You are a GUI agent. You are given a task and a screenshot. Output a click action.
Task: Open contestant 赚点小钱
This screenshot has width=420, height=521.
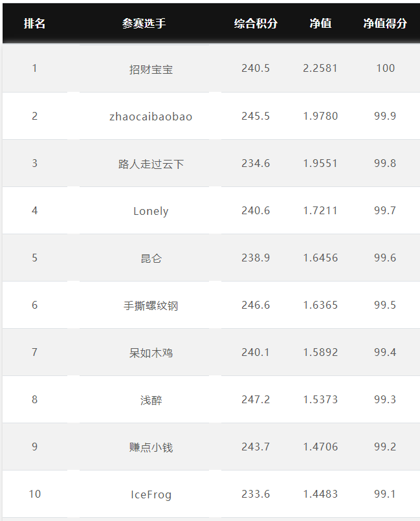[x=151, y=447]
